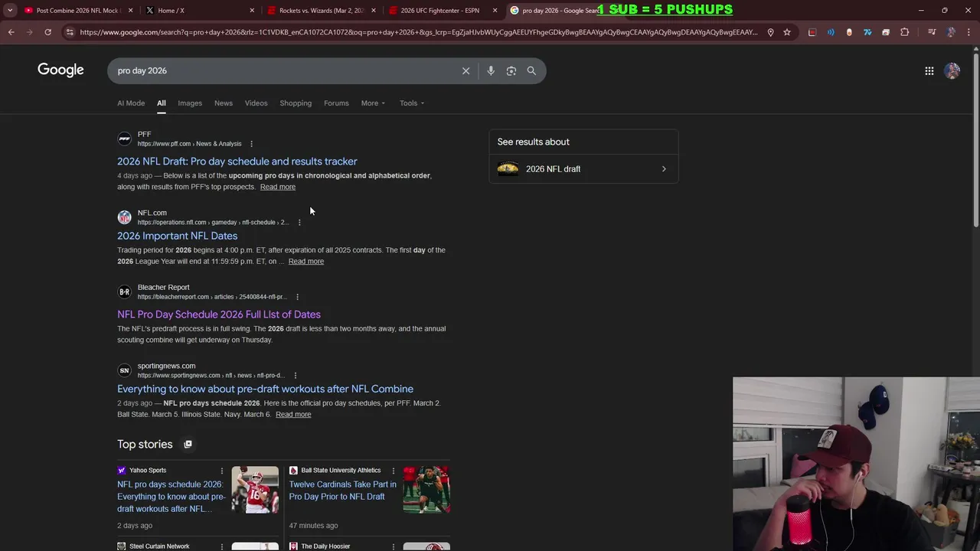Open Everything to know about pre-draft workouts link
The height and width of the screenshot is (551, 980).
tap(265, 389)
